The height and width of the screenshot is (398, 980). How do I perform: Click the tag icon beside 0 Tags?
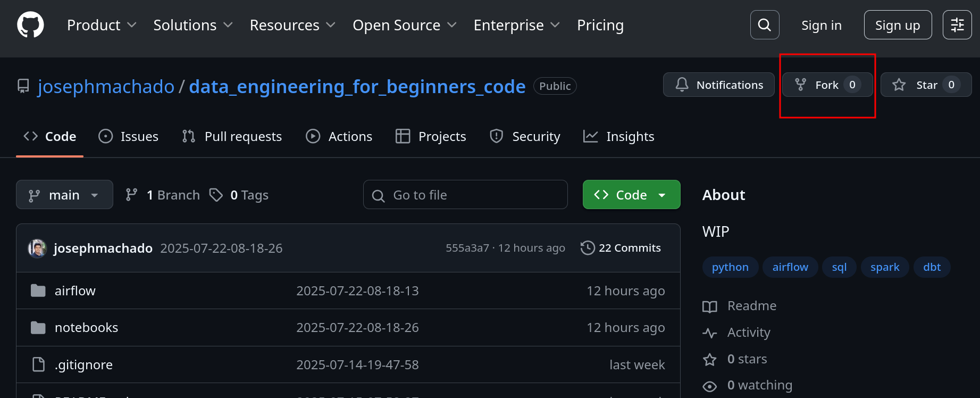(216, 195)
